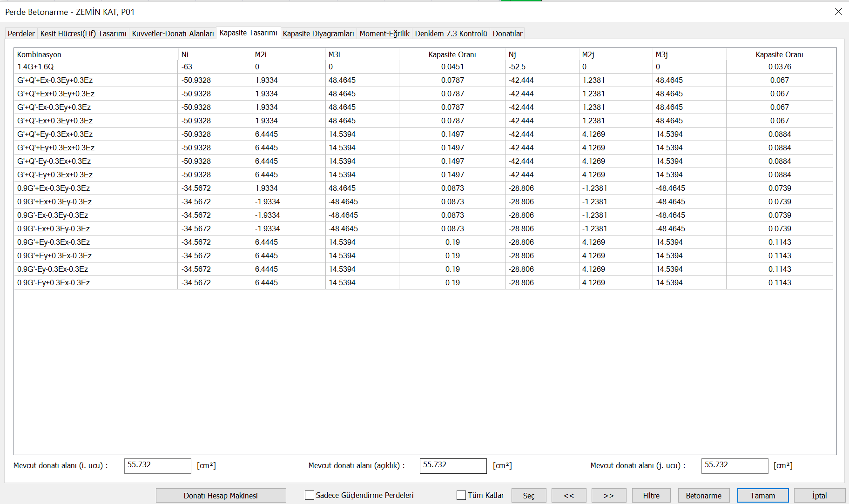The height and width of the screenshot is (504, 849).
Task: Go to the Donatılar tab
Action: (507, 34)
